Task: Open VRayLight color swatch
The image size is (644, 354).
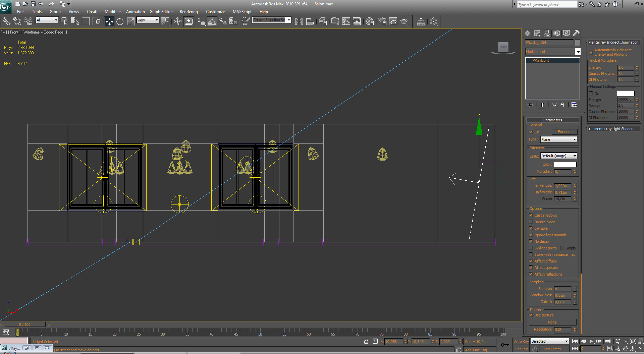Action: (x=565, y=165)
